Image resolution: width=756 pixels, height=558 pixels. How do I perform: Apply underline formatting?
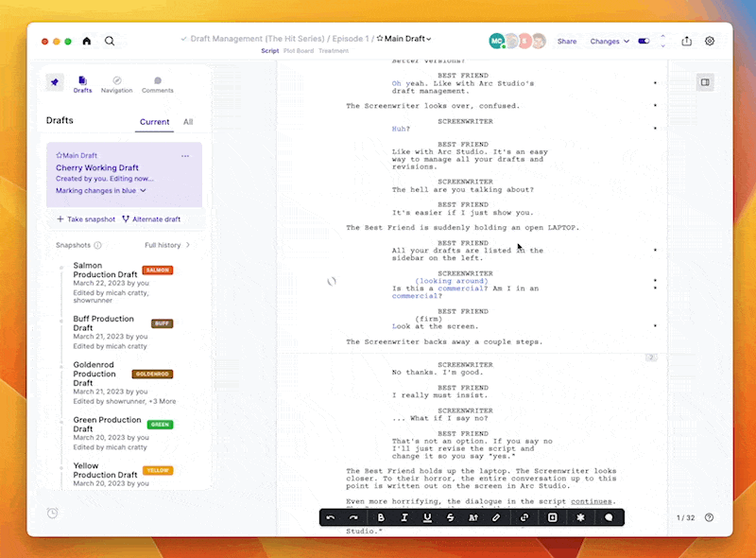[x=427, y=517]
